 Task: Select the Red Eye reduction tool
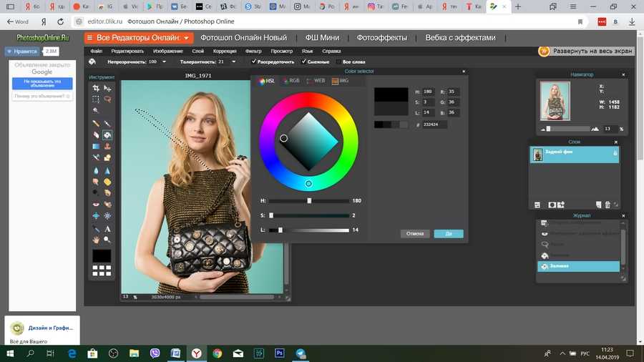coord(96,204)
